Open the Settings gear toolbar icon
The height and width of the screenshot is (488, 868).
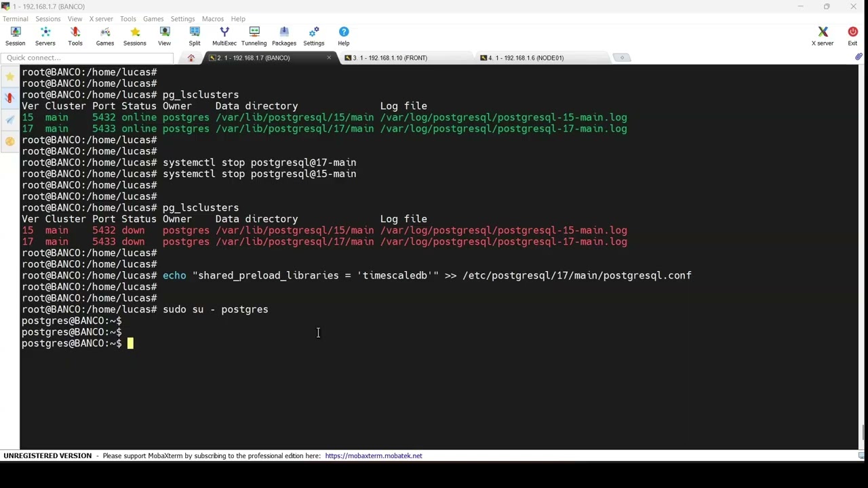pyautogui.click(x=314, y=37)
